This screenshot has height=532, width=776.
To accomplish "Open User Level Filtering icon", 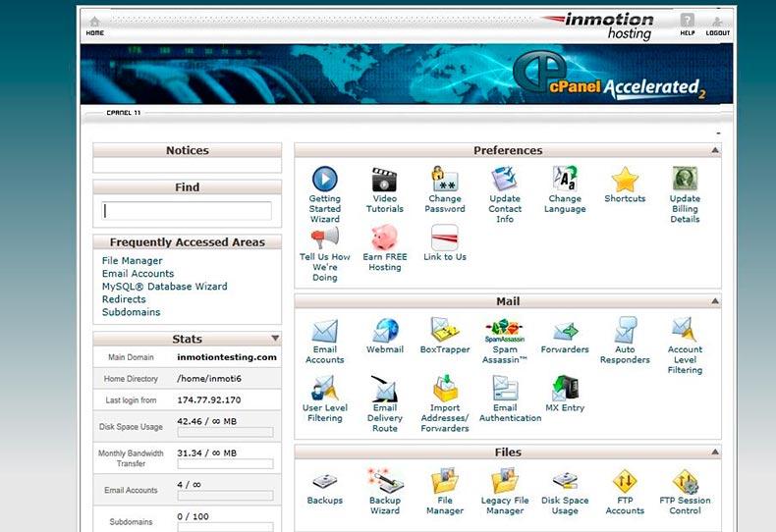I will tap(325, 388).
